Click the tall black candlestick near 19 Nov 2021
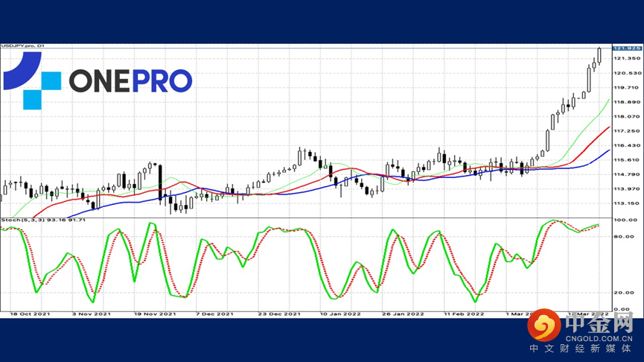The height and width of the screenshot is (362, 644). (x=160, y=182)
